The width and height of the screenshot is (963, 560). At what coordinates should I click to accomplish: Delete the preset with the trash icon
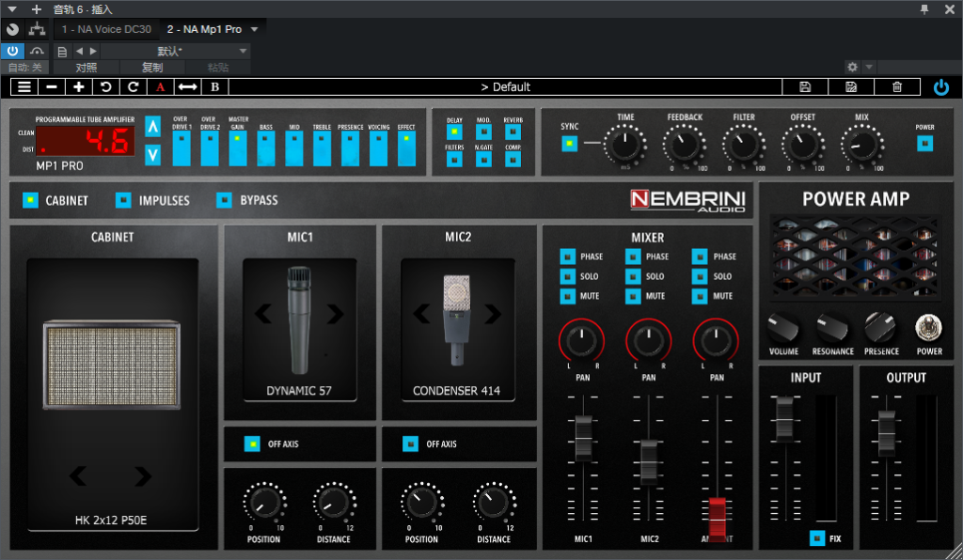click(x=897, y=87)
